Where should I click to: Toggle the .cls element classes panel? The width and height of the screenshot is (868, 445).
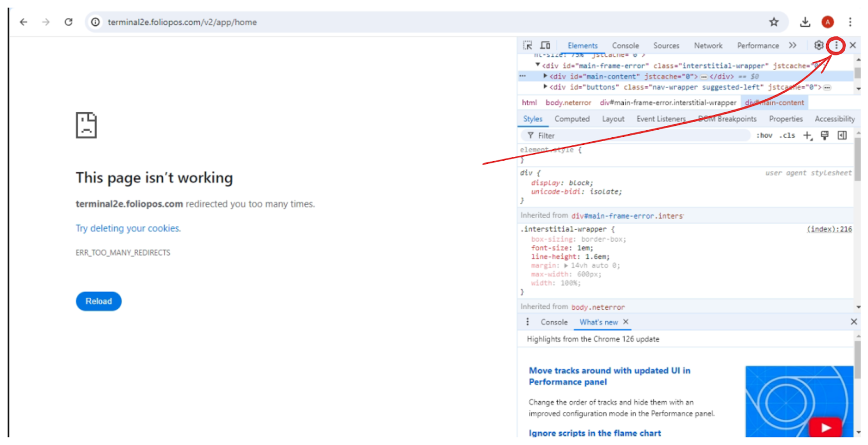787,136
